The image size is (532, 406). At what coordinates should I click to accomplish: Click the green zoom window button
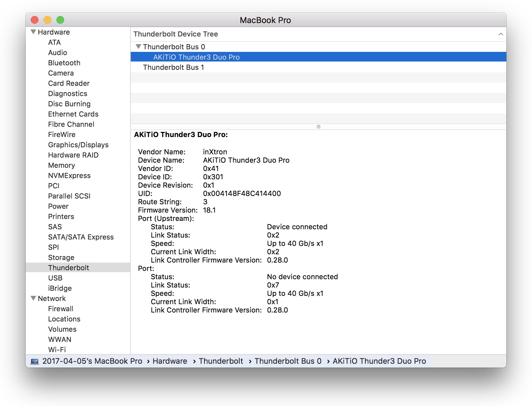60,20
